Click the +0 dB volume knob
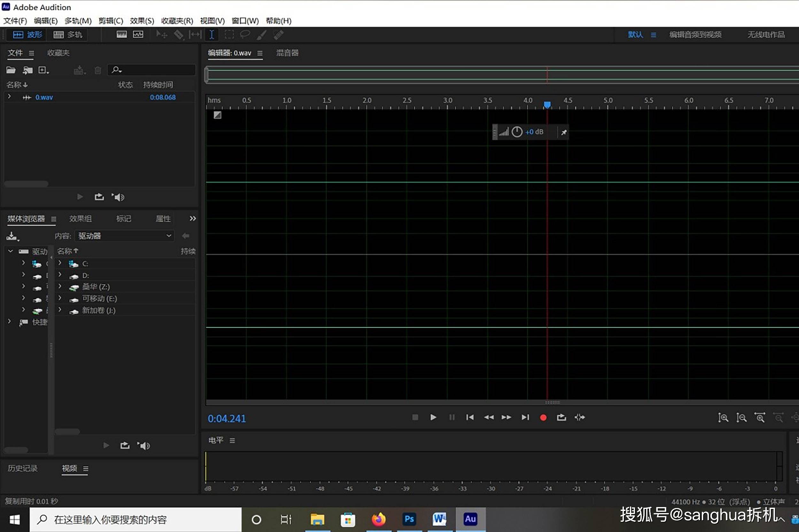The height and width of the screenshot is (532, 799). pyautogui.click(x=516, y=132)
